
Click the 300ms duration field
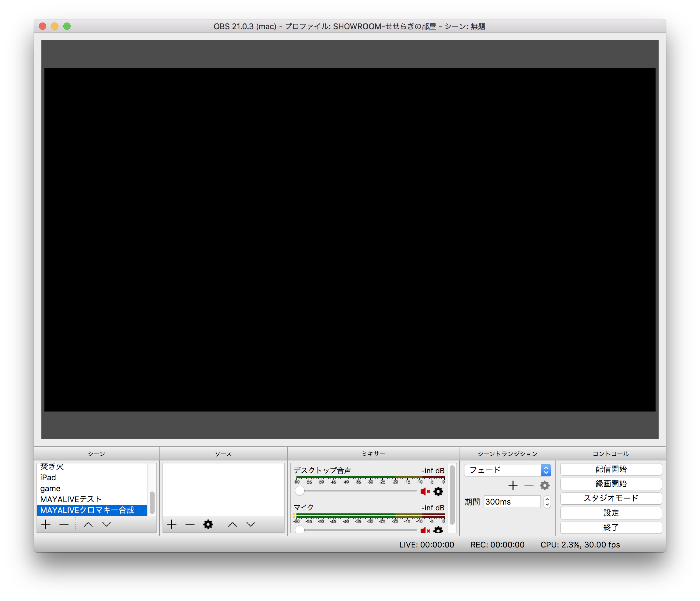[512, 502]
